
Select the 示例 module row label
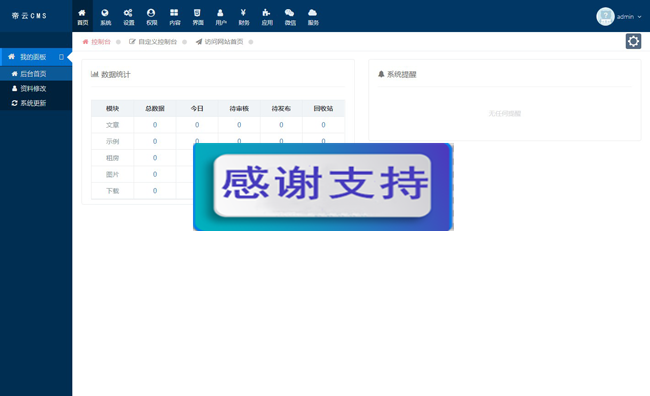point(112,141)
